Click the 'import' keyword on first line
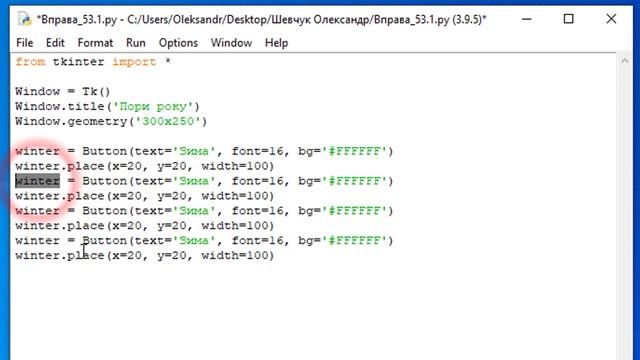 (x=134, y=62)
